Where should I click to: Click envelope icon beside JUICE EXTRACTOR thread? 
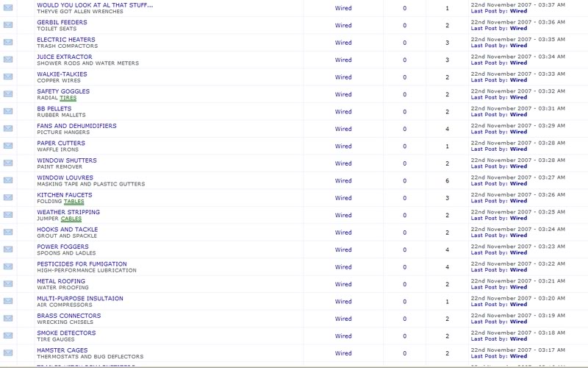tap(8, 60)
